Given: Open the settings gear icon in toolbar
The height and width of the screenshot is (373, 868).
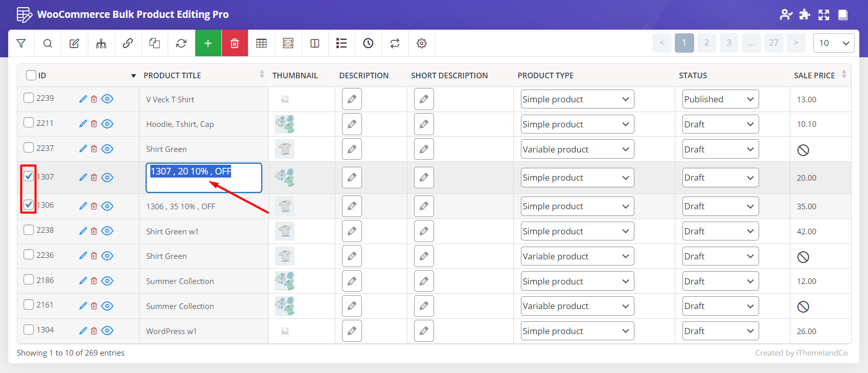Looking at the screenshot, I should click(x=421, y=43).
